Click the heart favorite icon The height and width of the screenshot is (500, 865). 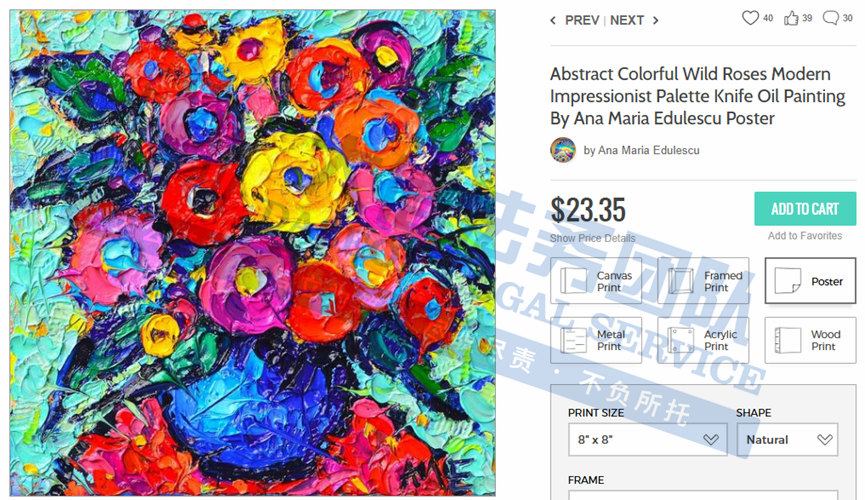coord(750,18)
